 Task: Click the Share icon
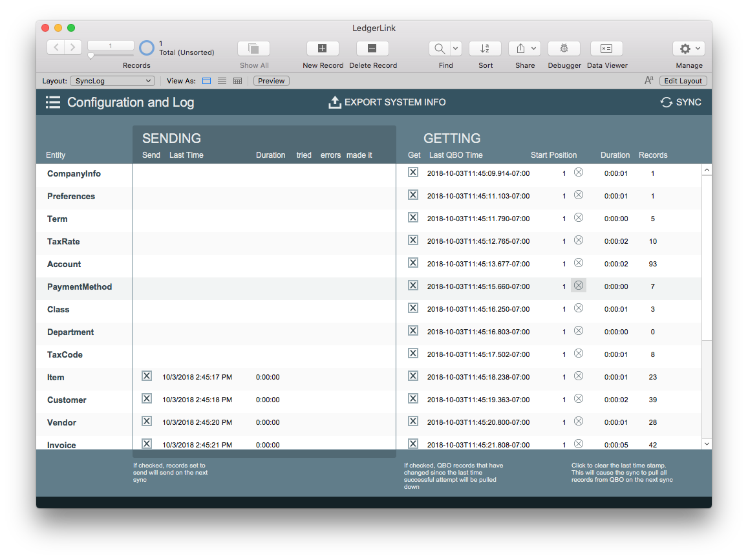click(520, 48)
